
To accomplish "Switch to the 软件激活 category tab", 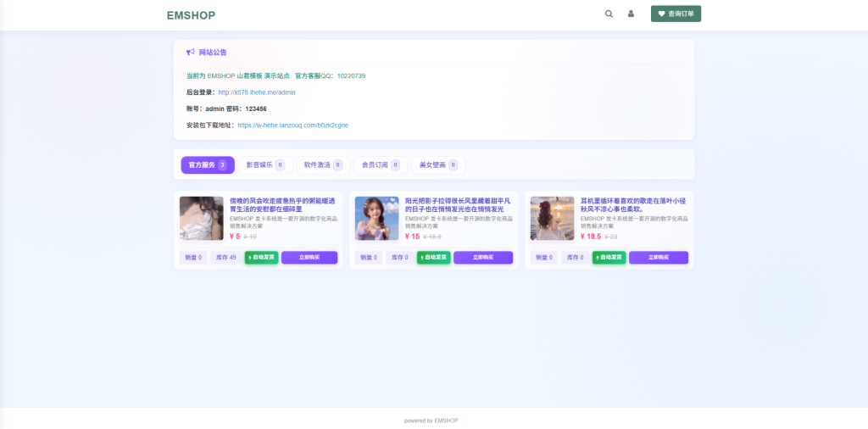I will pos(323,165).
